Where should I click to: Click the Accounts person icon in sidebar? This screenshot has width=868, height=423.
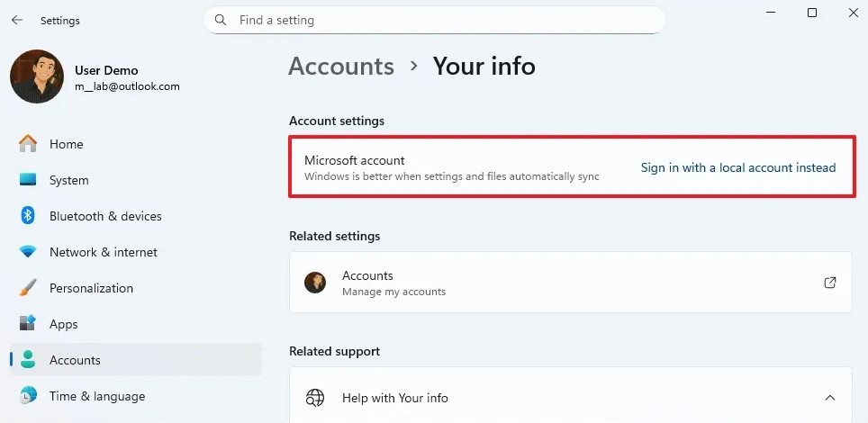coord(28,360)
